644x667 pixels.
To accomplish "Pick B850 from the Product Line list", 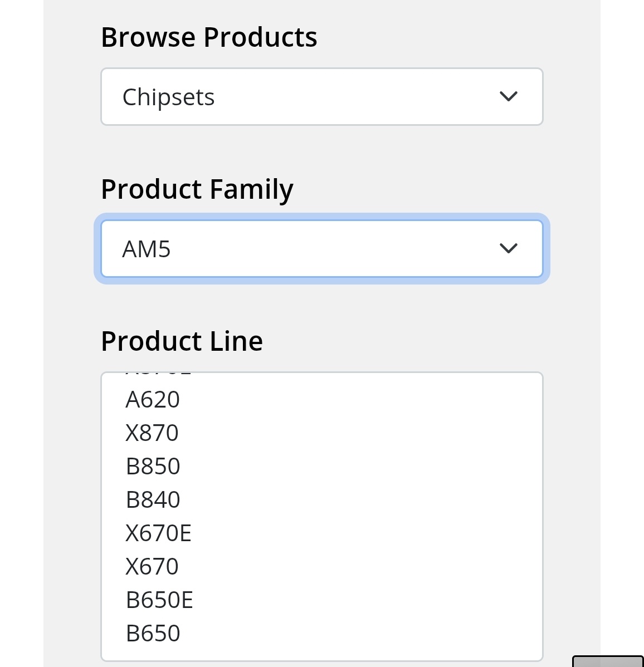I will 153,467.
